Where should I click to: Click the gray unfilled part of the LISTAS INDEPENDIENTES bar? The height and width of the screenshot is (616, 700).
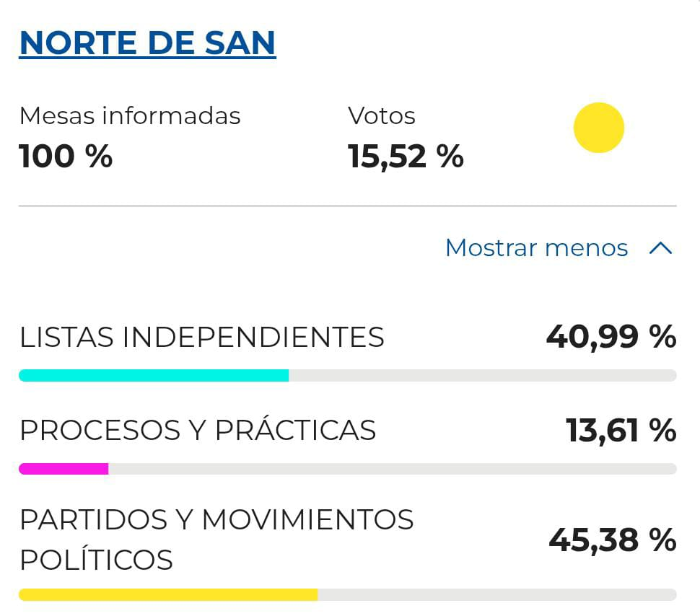coord(482,375)
